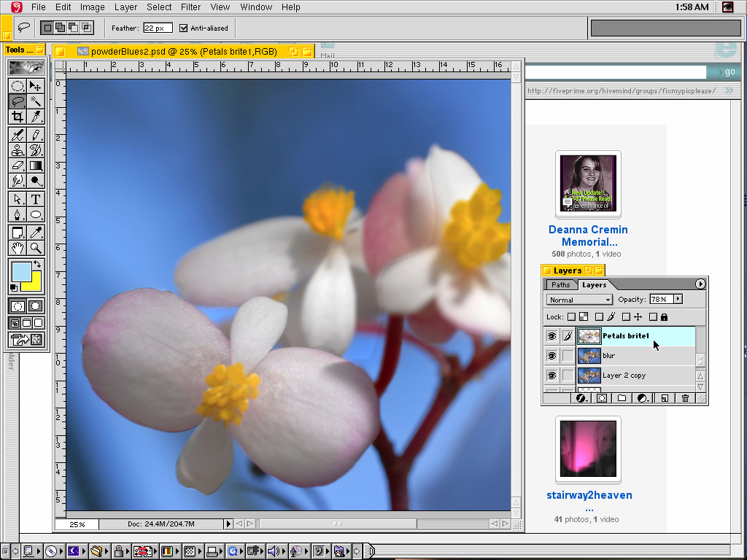
Task: Reset to default foreground/background colors
Action: coord(14,287)
